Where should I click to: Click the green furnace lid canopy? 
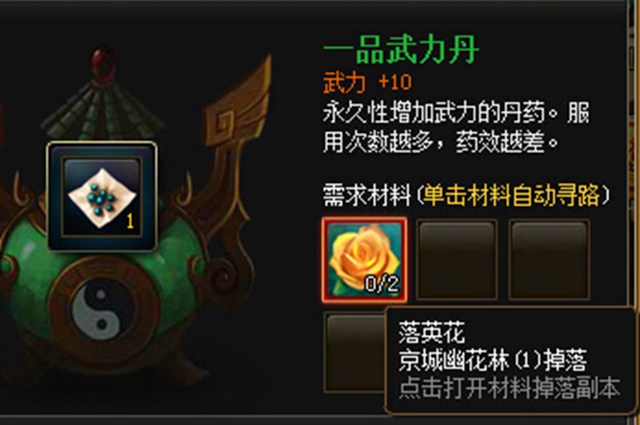click(x=103, y=110)
